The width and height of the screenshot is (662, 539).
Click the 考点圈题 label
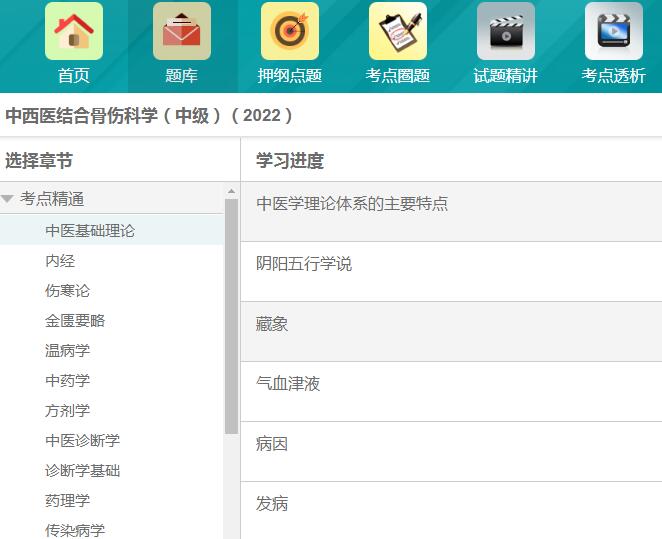pyautogui.click(x=398, y=76)
